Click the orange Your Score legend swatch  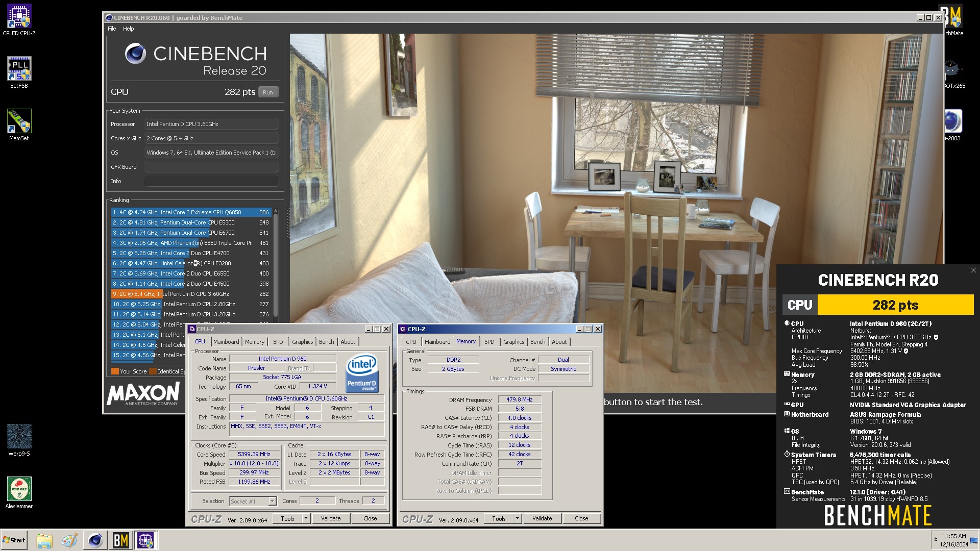coord(115,371)
